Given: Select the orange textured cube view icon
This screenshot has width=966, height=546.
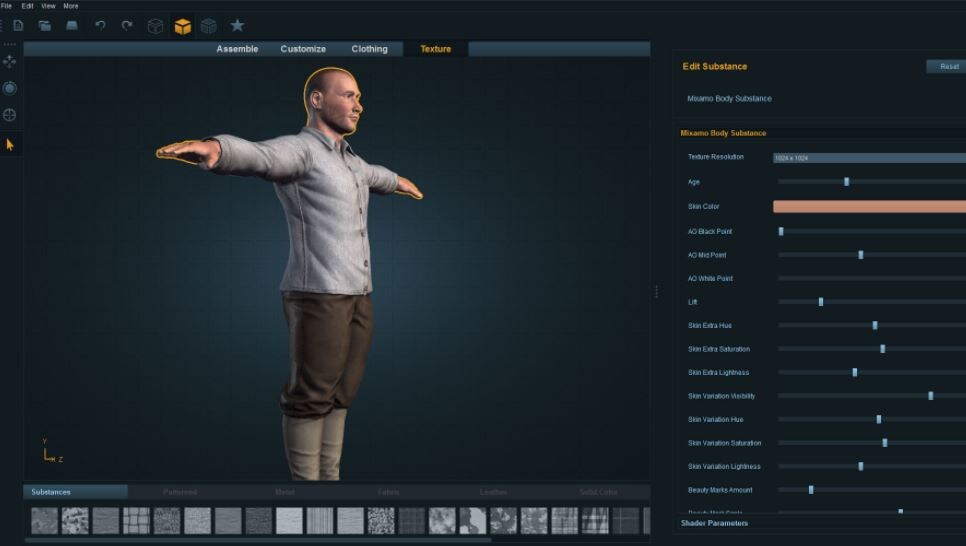Looking at the screenshot, I should click(x=182, y=26).
